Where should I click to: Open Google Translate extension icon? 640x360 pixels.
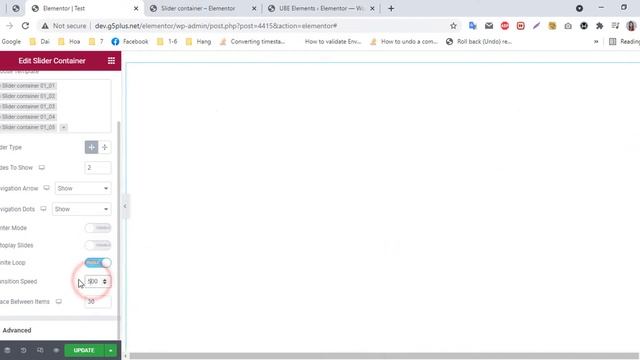click(473, 26)
